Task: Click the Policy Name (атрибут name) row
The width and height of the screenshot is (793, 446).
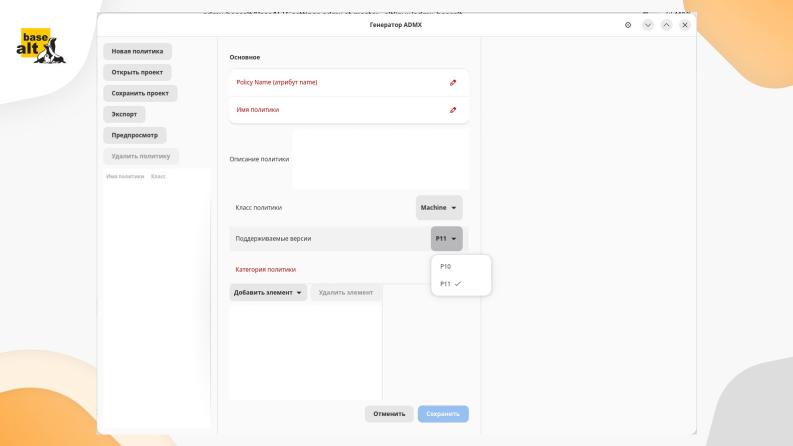Action: pyautogui.click(x=348, y=82)
